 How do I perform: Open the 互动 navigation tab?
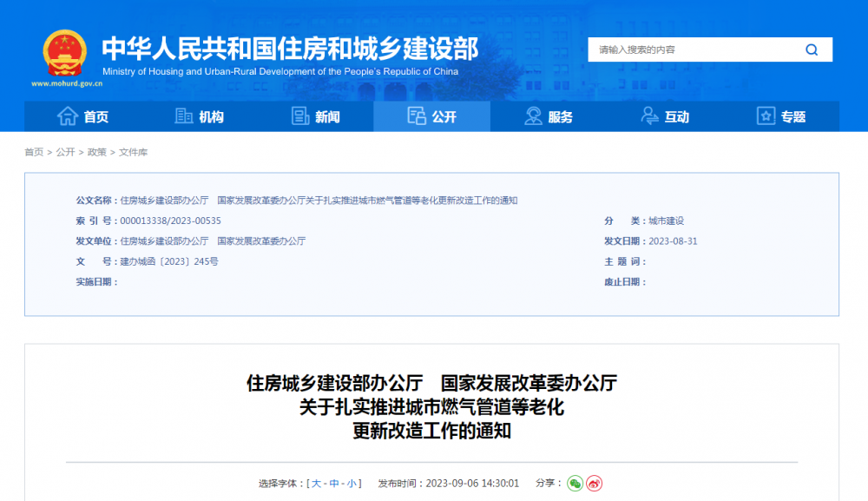665,116
